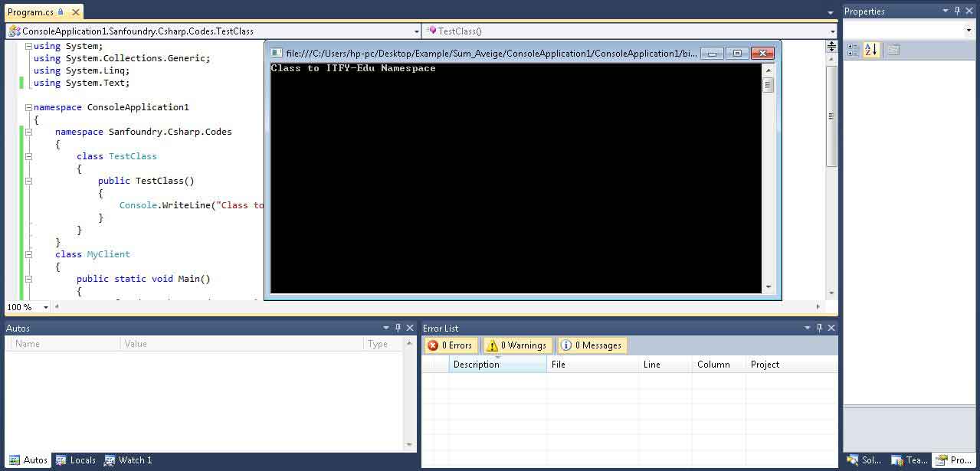Sort Error List by Description column header
The height and width of the screenshot is (471, 980).
click(x=497, y=365)
